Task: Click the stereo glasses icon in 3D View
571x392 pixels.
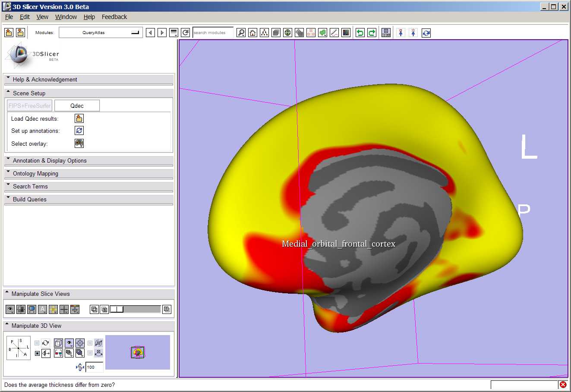Action: coord(58,353)
